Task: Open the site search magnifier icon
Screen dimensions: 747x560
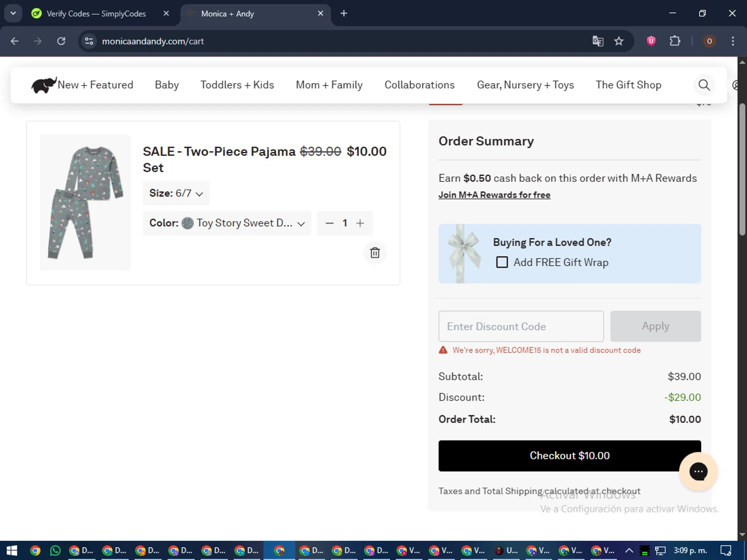Action: tap(704, 85)
